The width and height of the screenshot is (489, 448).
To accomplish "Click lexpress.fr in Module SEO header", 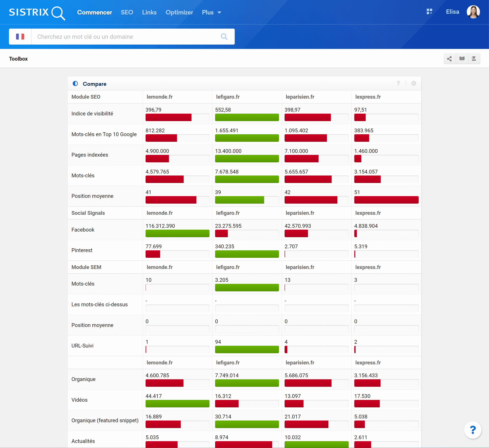I will click(368, 97).
